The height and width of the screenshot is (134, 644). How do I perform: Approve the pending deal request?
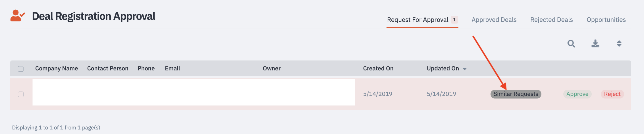click(x=577, y=94)
